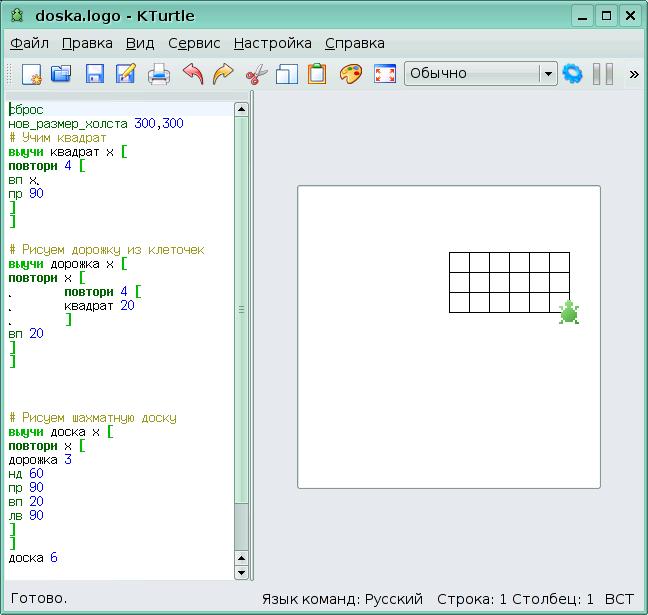This screenshot has width=648, height=615.
Task: Cut the selection with the scissors icon
Action: pyautogui.click(x=256, y=74)
